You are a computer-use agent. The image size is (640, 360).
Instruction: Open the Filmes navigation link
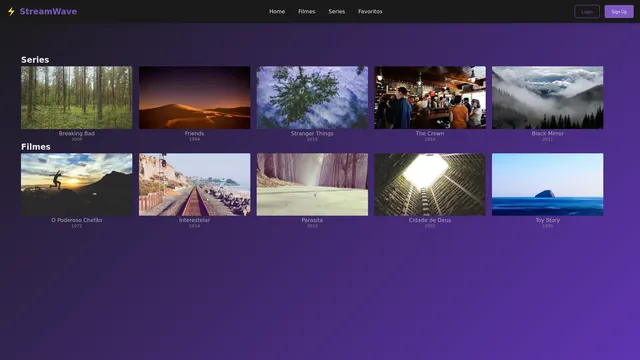coord(307,11)
